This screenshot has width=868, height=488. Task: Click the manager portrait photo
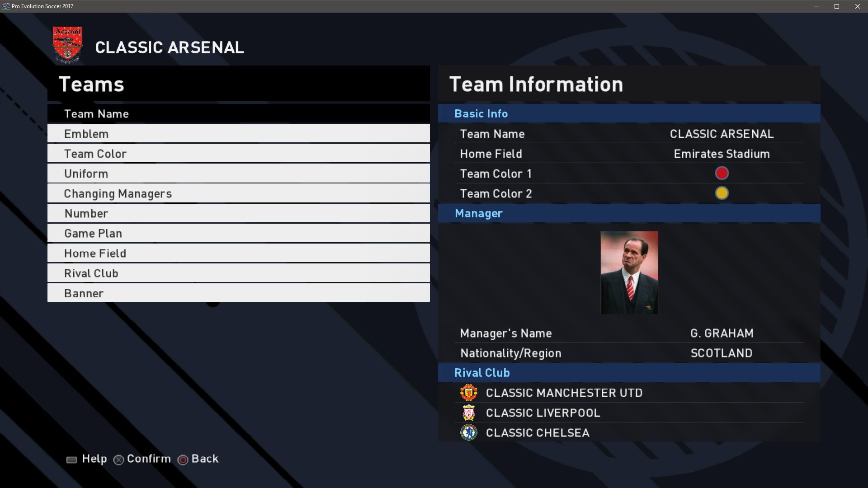pyautogui.click(x=629, y=272)
